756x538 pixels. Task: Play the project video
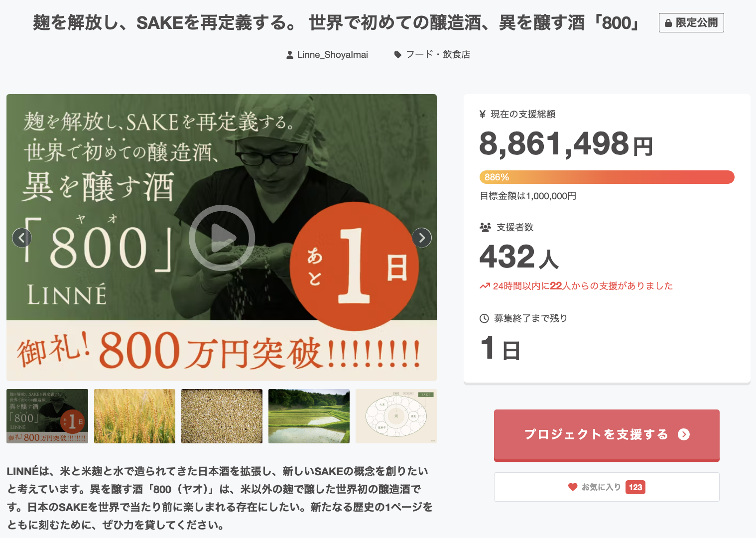point(222,238)
